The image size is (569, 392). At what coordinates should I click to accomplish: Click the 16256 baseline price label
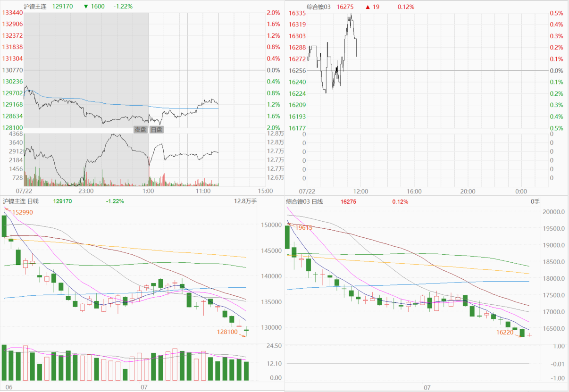(x=297, y=70)
